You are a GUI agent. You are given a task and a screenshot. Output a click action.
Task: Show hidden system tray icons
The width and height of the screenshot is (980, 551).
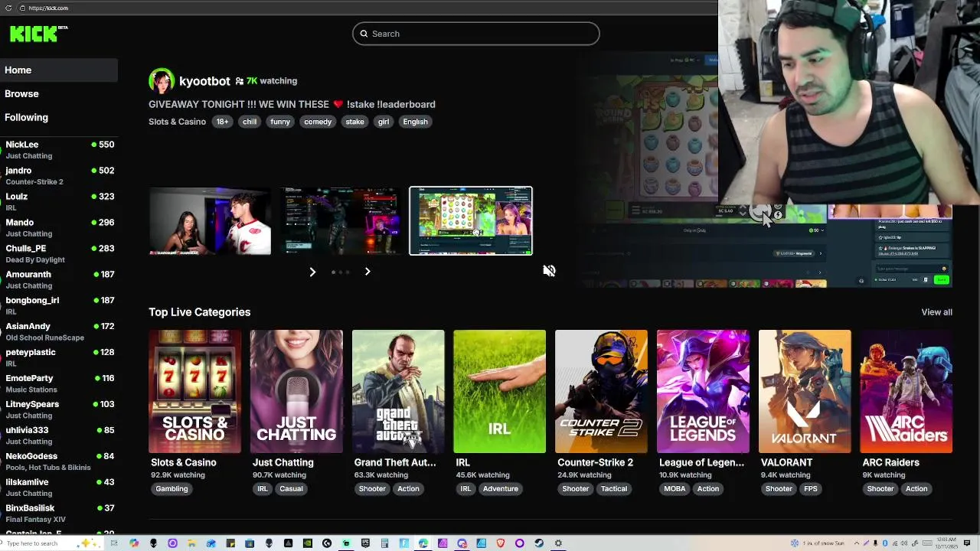(x=857, y=543)
